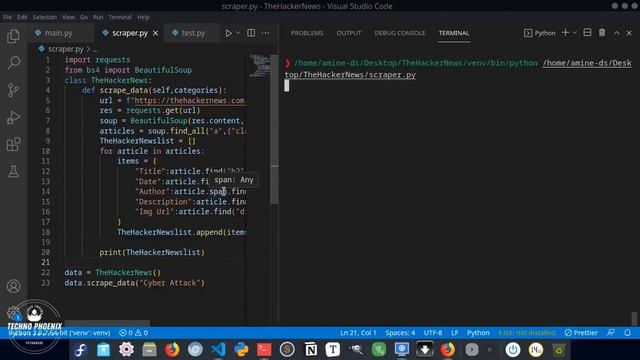Viewport: 640px width, 360px height.
Task: Switch to the DEBUG CONSOLE panel tab
Action: coord(400,33)
